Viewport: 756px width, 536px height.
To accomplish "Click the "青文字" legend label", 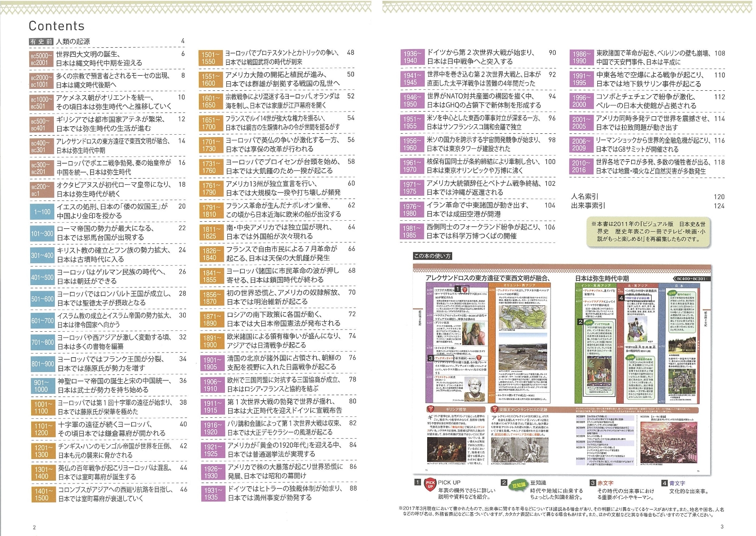I will click(677, 483).
